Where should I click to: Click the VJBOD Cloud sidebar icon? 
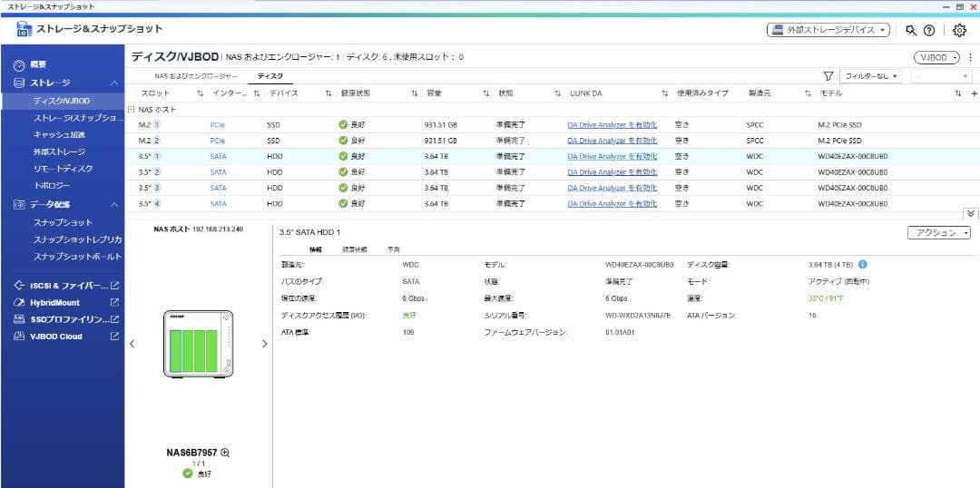(x=19, y=337)
